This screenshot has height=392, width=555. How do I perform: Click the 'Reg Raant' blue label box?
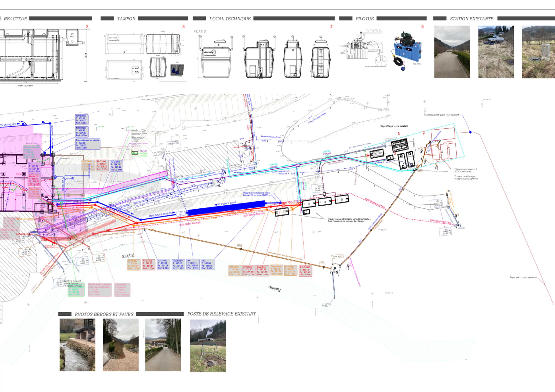[x=178, y=264]
